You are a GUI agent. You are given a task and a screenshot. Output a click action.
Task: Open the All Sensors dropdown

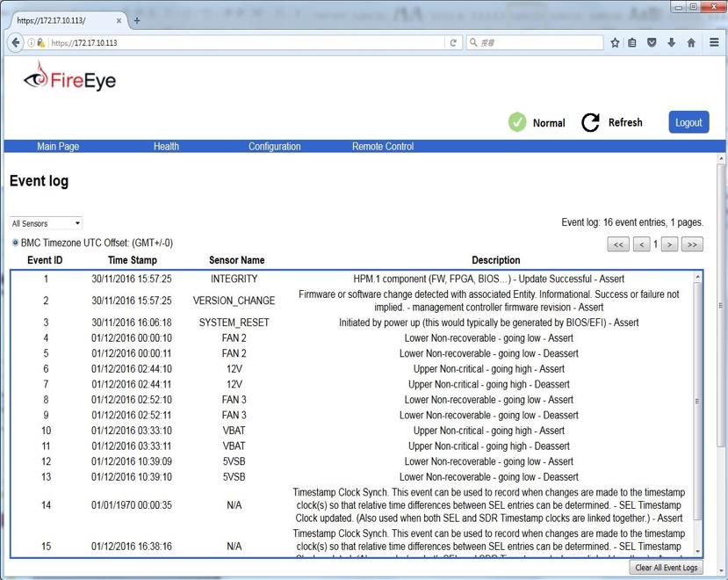click(x=46, y=223)
